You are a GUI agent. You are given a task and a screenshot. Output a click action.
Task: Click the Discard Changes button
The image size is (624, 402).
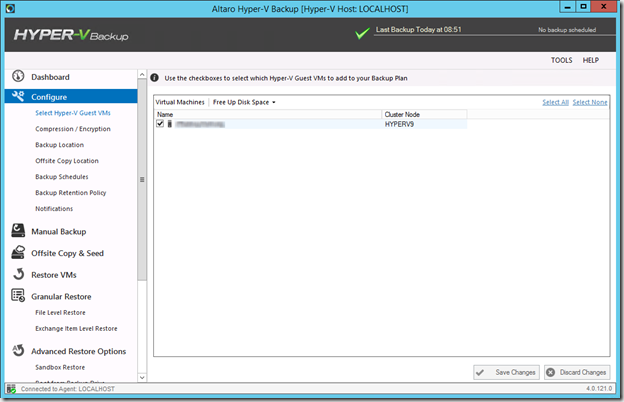coord(577,372)
